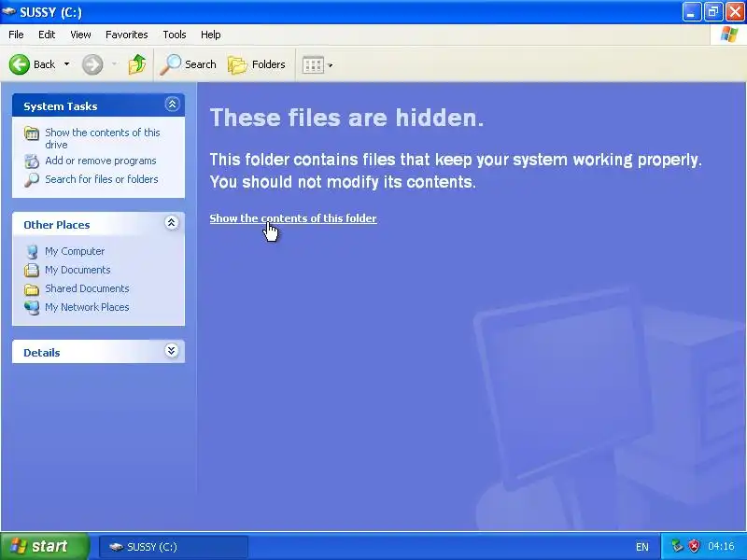Open the Back history dropdown arrow
Image resolution: width=747 pixels, height=560 pixels.
[x=66, y=64]
